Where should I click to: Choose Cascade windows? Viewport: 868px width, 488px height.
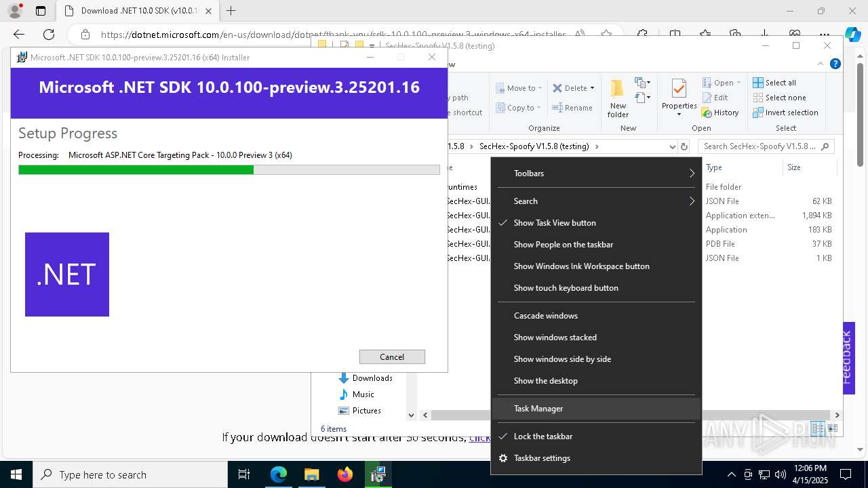click(597, 316)
